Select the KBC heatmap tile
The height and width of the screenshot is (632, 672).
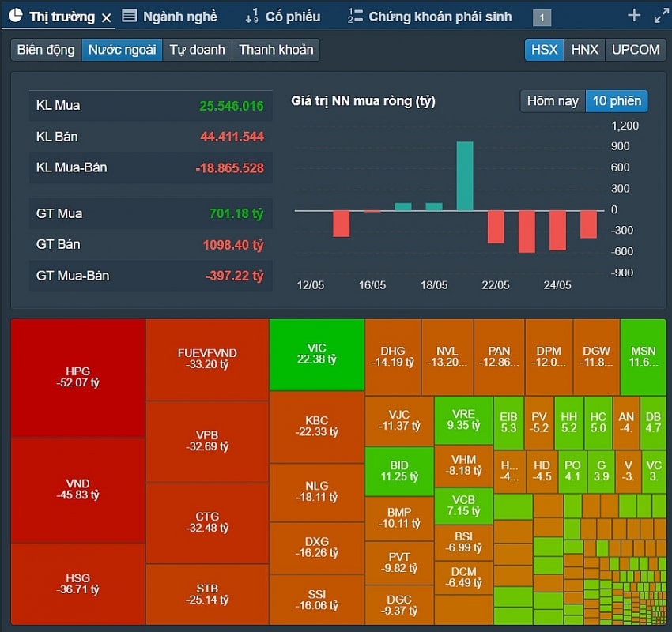coord(317,427)
